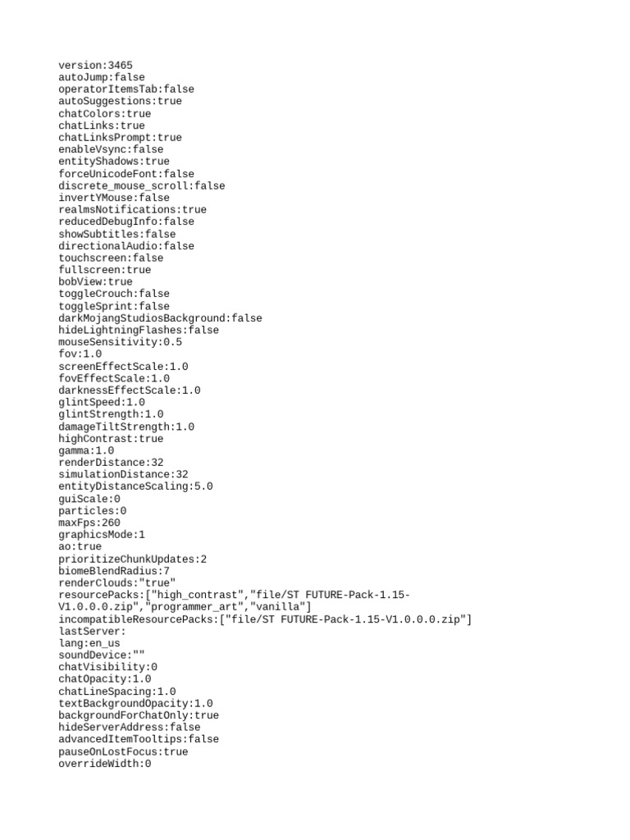Viewport: 630px width, 840px height.
Task: Click the version:3465 line
Action: click(95, 66)
